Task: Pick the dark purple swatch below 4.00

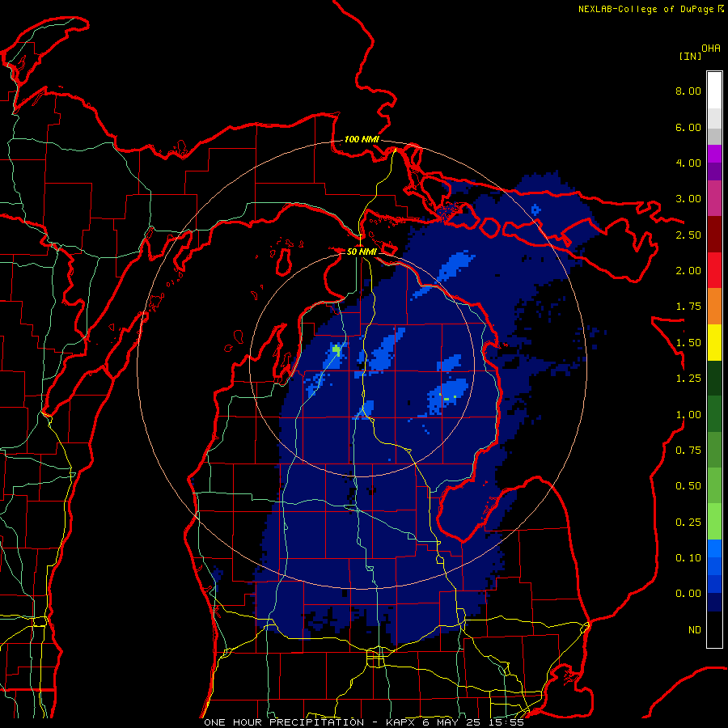Action: 714,171
